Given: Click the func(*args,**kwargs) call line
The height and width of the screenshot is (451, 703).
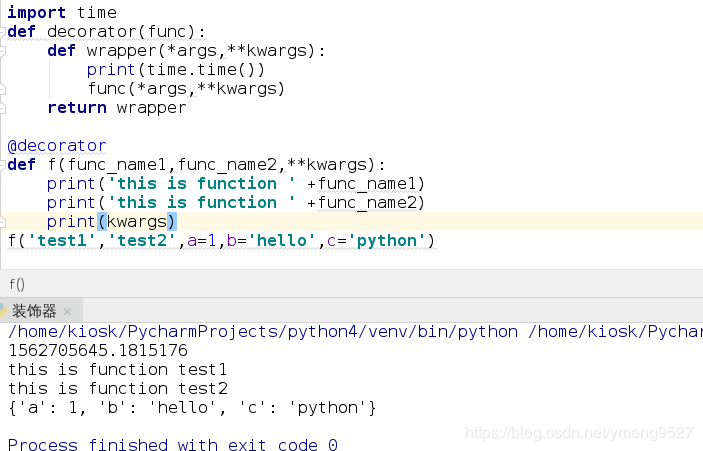Looking at the screenshot, I should [x=186, y=89].
